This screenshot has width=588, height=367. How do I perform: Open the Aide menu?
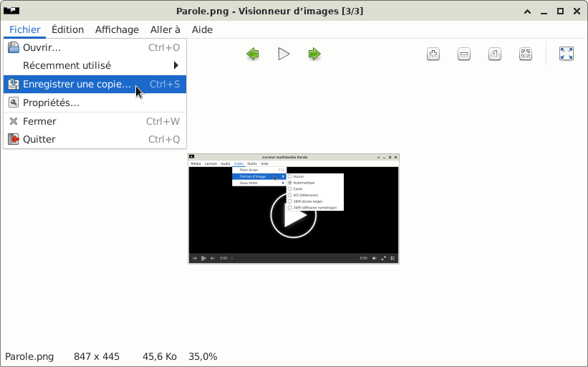(x=202, y=29)
